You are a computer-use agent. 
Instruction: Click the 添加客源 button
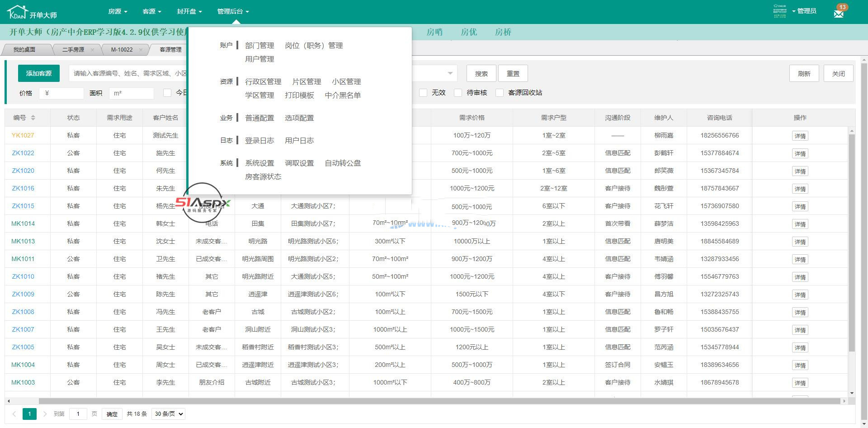tap(38, 73)
